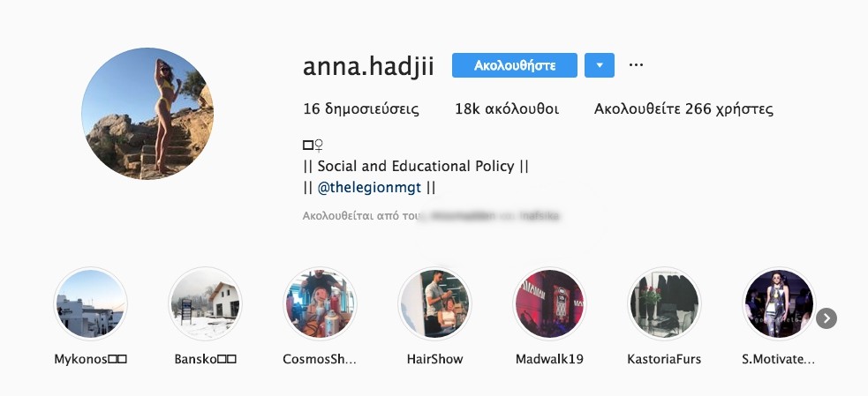Screen dimensions: 868x396
Task: Click the Madwalk19 label text
Action: [x=549, y=359]
